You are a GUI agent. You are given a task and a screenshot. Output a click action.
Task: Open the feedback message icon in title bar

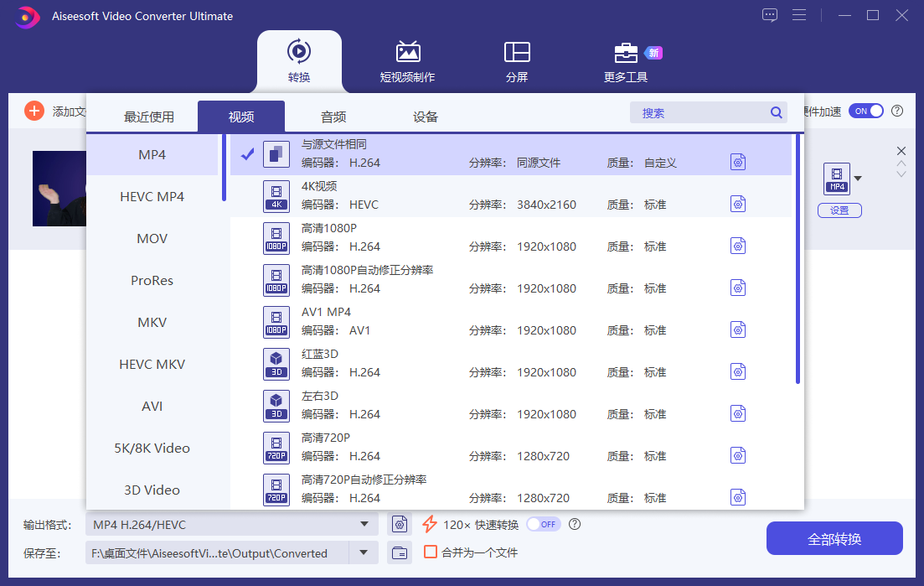click(770, 15)
